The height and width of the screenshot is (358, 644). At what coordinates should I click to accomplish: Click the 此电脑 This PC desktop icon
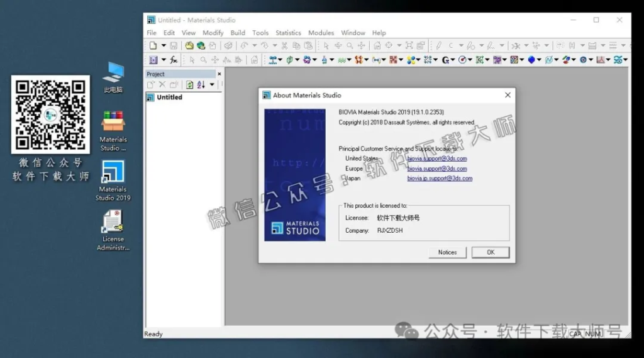coord(113,77)
